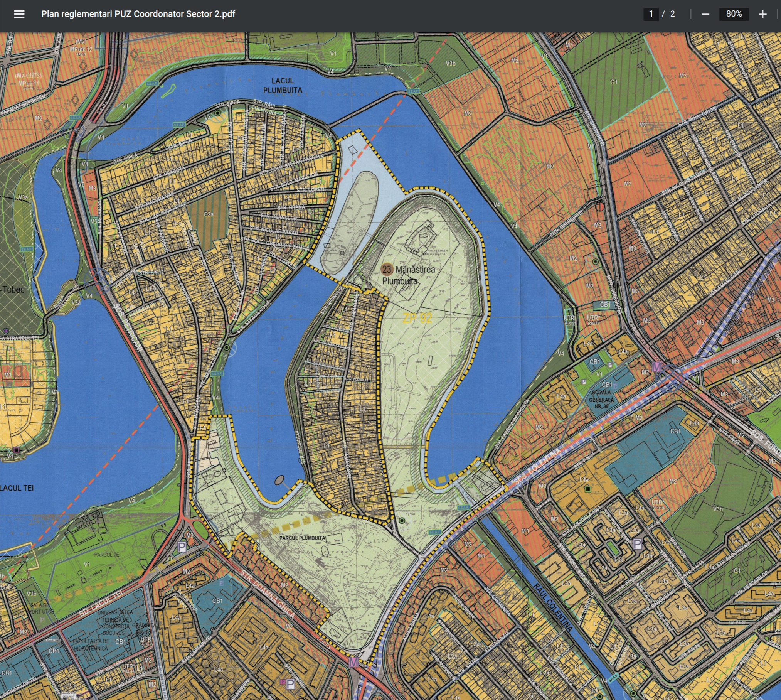
Task: Click the minus zoom out button
Action: (x=705, y=14)
